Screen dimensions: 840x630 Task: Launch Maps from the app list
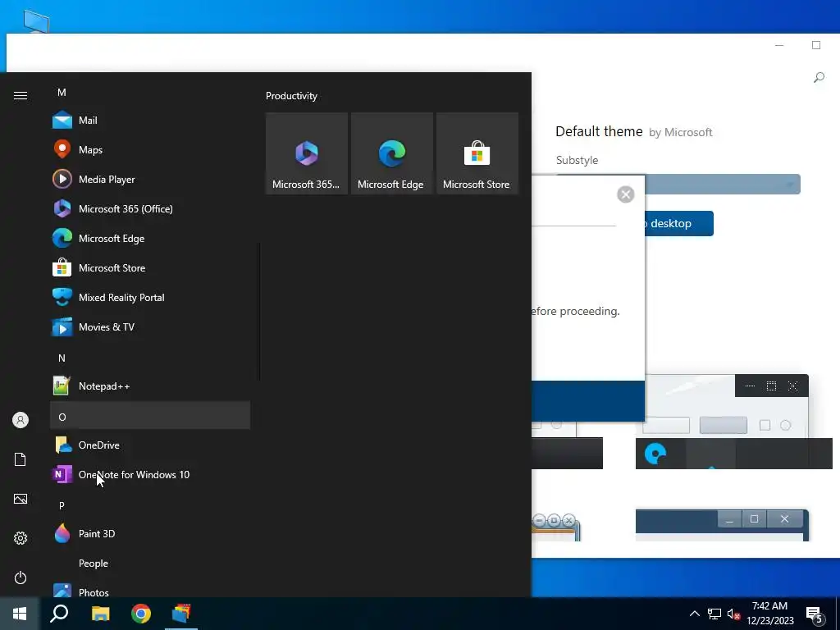[150, 149]
